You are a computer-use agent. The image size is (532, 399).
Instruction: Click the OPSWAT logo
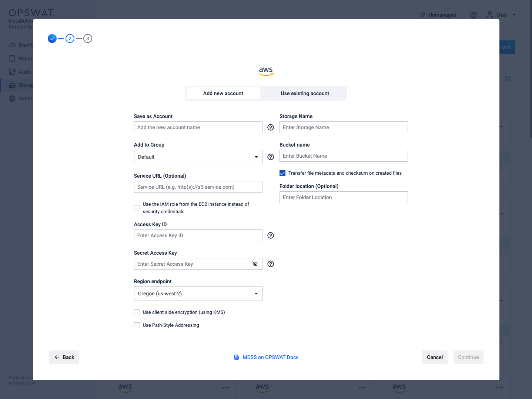pyautogui.click(x=31, y=13)
